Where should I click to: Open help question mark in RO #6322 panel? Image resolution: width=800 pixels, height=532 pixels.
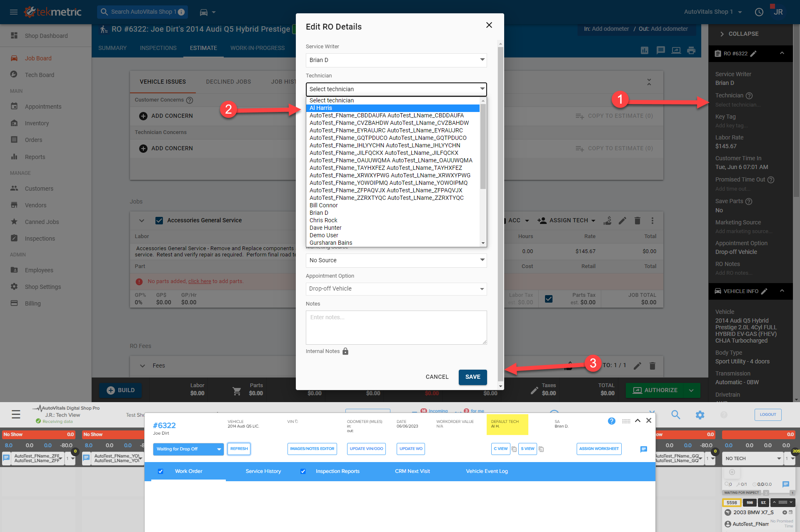(612, 421)
